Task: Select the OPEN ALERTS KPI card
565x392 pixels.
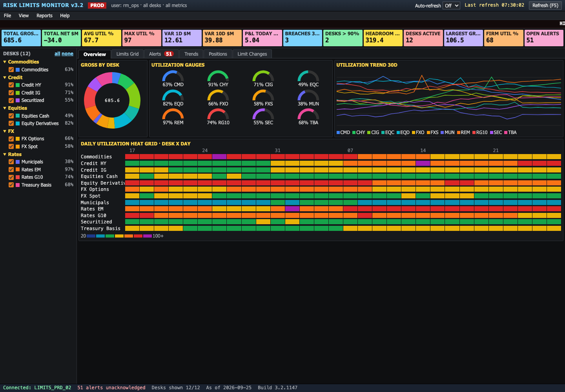Action: pyautogui.click(x=544, y=38)
